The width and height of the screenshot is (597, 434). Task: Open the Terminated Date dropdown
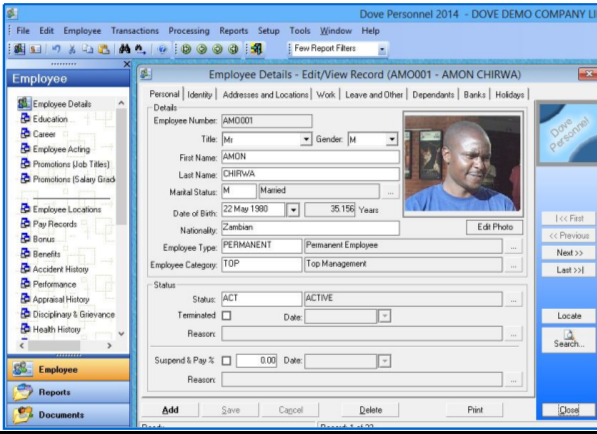(385, 316)
